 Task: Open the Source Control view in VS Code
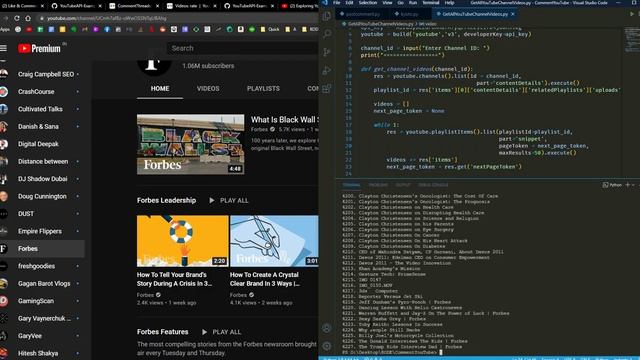click(327, 52)
